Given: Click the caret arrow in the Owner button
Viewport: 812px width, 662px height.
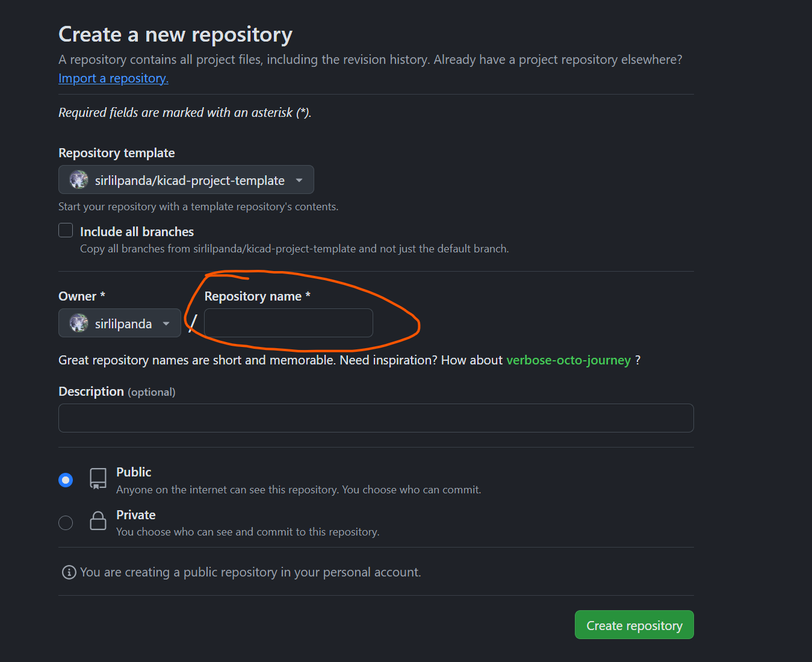Looking at the screenshot, I should pos(166,323).
